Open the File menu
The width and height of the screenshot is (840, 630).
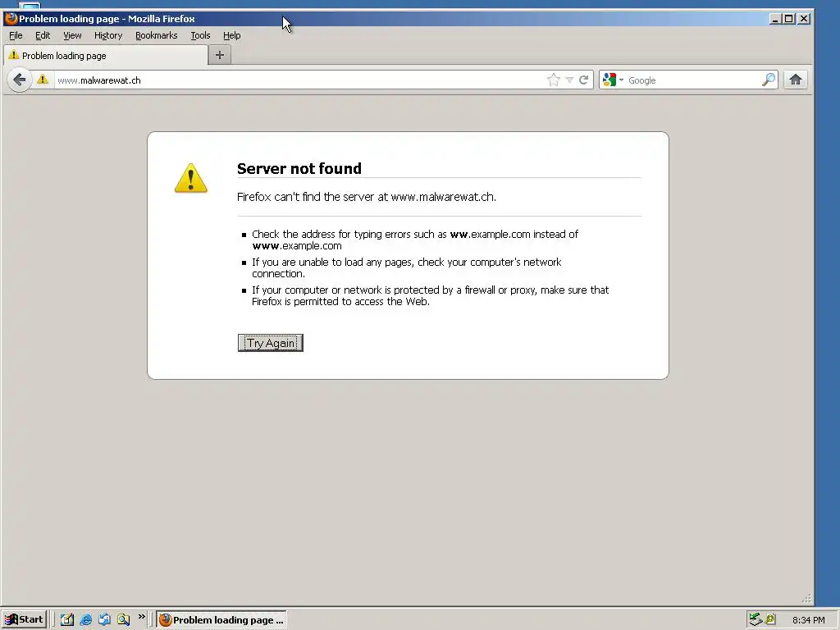tap(16, 35)
